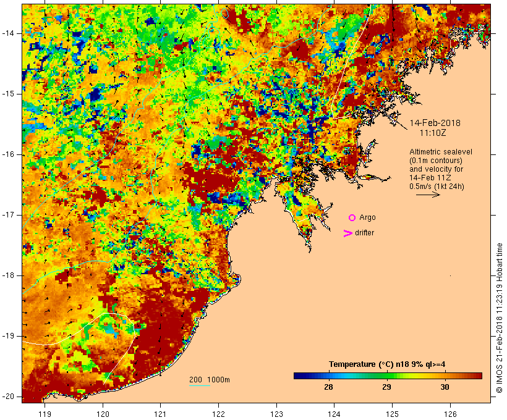Click the IMOS copyright timestamp text
Image resolution: width=507 pixels, height=420 pixels.
(x=499, y=318)
